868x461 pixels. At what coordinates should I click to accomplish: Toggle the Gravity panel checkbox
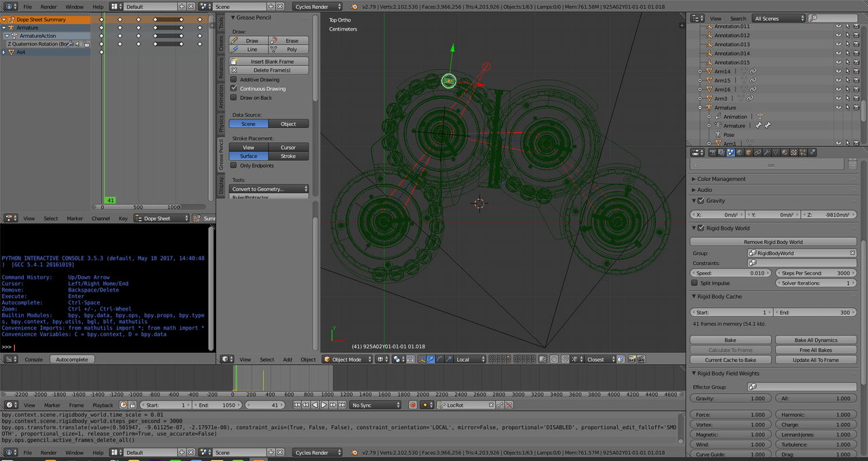701,201
